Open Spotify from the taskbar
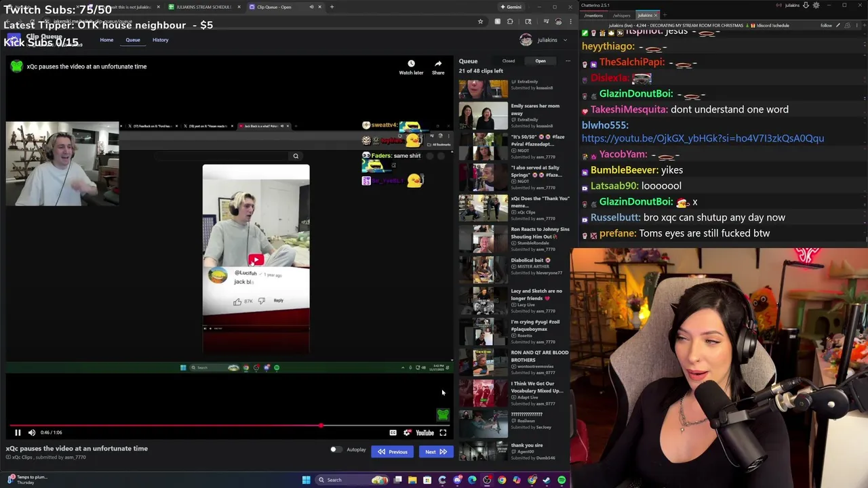868x488 pixels. pyautogui.click(x=561, y=480)
